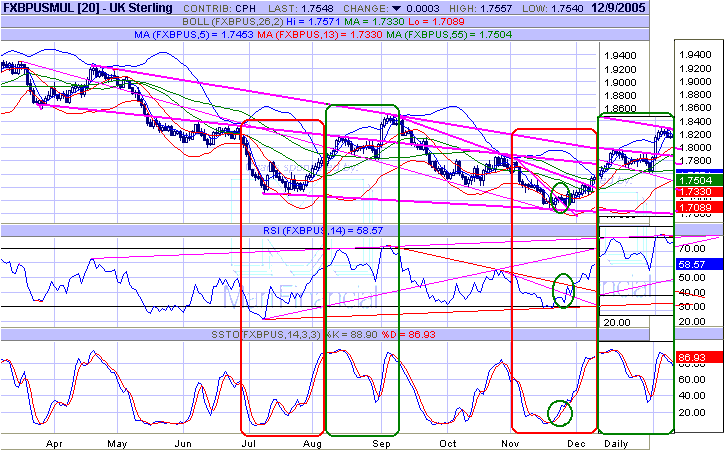Select the 70.00 level on the RSI axis

(692, 248)
